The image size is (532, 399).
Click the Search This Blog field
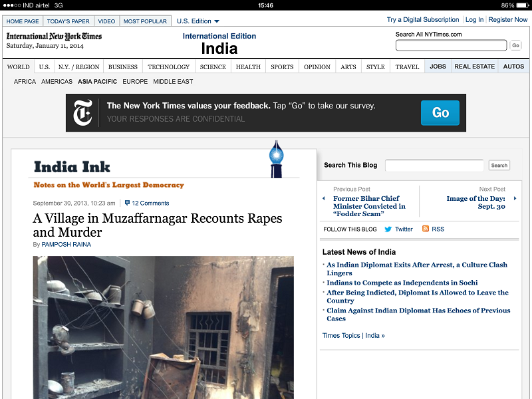pyautogui.click(x=434, y=165)
